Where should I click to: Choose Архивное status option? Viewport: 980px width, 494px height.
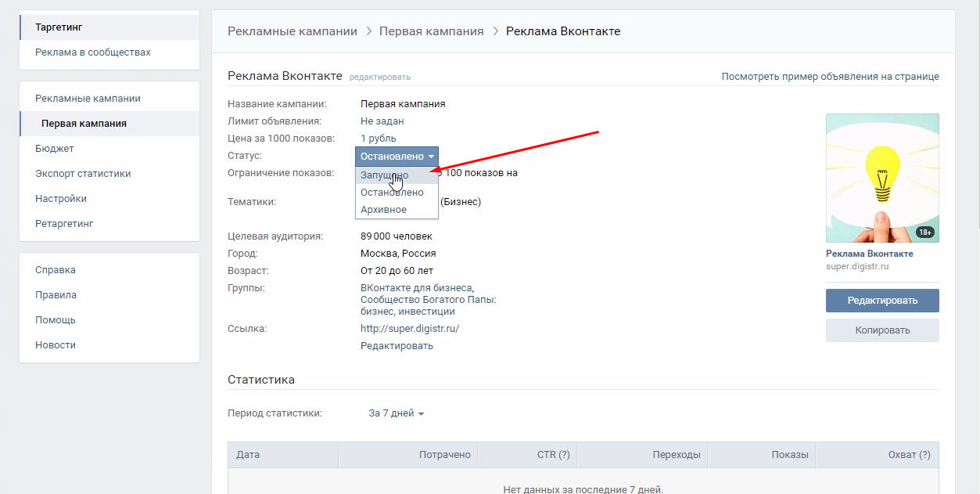[397, 210]
